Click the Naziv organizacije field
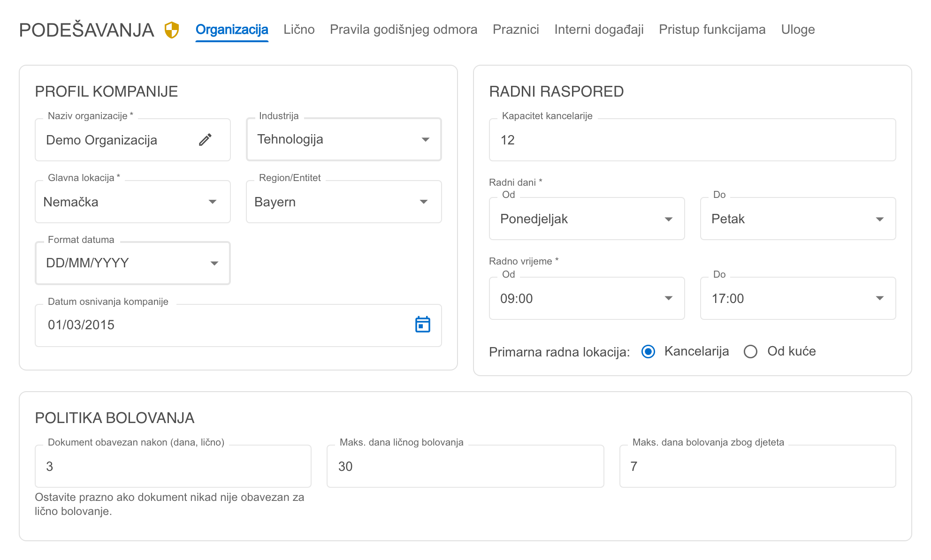This screenshot has height=560, width=931. 133,140
